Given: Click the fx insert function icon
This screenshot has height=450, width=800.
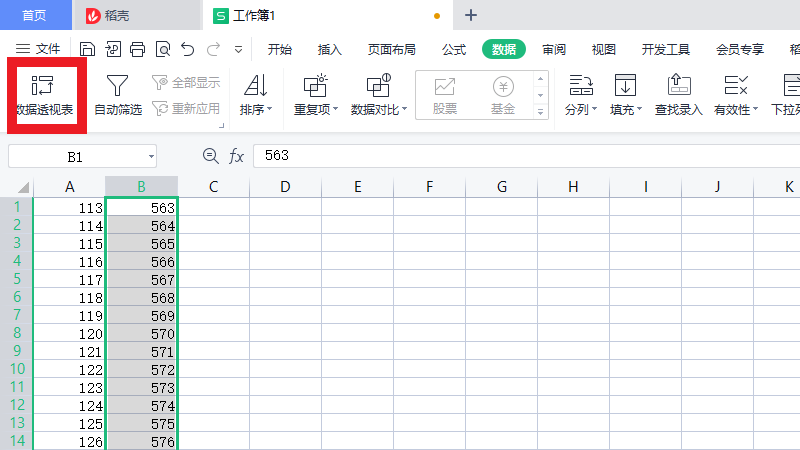Looking at the screenshot, I should pyautogui.click(x=236, y=156).
